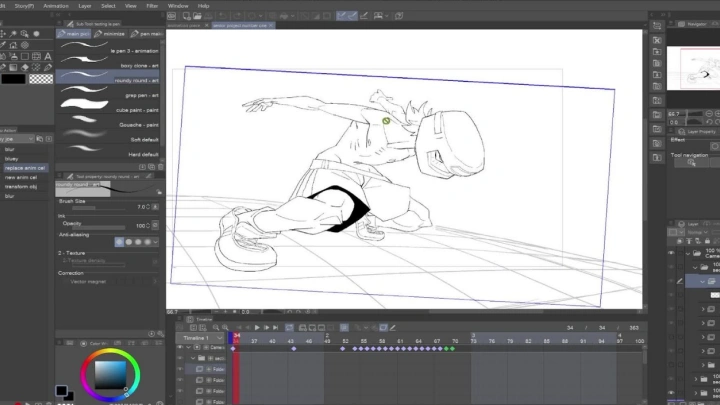Screen dimensions: 720x405
Task: Toggle visibility of highlighted Folder timeline row
Action: pyautogui.click(x=180, y=369)
